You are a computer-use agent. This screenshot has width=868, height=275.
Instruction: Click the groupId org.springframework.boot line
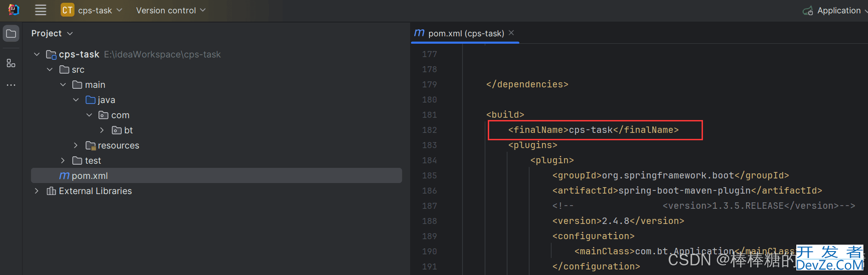click(671, 176)
